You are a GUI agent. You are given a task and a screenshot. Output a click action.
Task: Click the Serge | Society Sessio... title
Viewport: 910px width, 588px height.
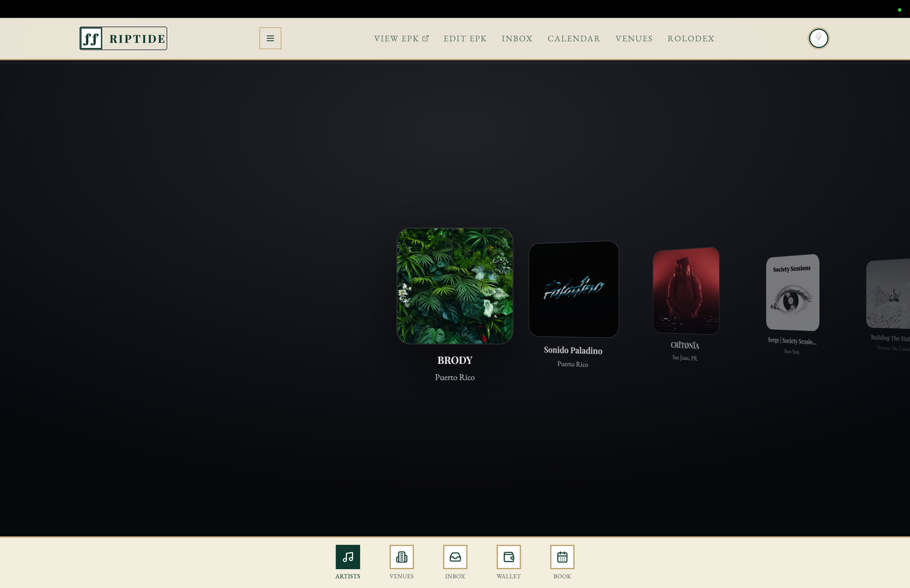coord(792,341)
